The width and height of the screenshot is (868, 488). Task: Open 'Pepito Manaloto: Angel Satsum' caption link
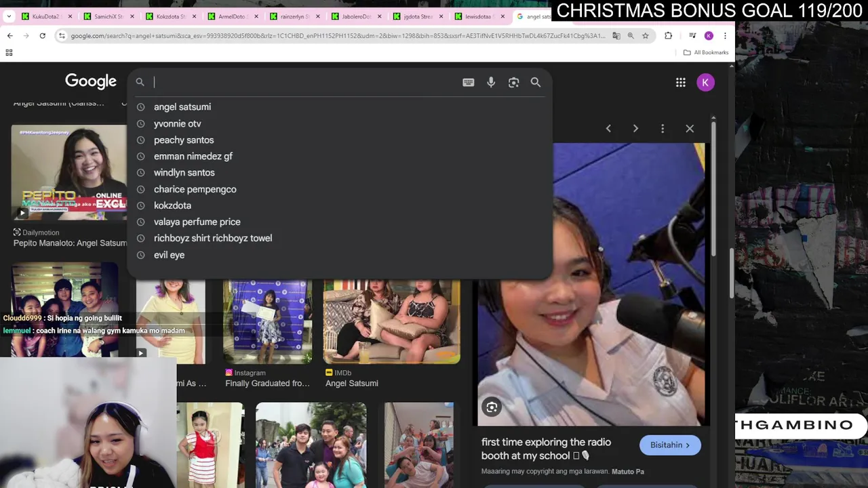pos(70,243)
